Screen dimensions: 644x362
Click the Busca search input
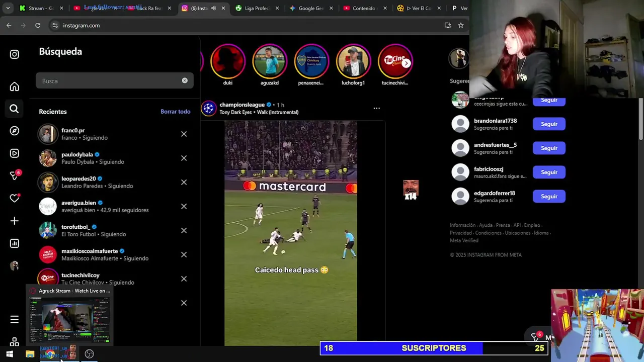click(x=114, y=80)
